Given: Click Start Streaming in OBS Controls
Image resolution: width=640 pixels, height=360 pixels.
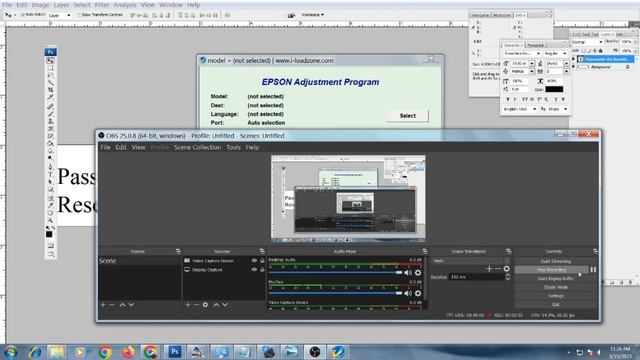Looking at the screenshot, I should [x=556, y=261].
